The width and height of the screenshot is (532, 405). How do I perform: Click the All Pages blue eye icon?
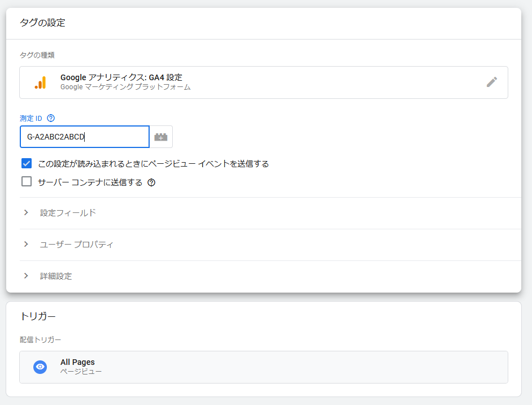point(40,367)
